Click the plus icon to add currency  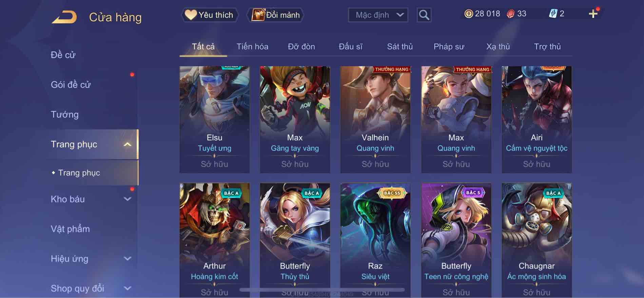[593, 14]
